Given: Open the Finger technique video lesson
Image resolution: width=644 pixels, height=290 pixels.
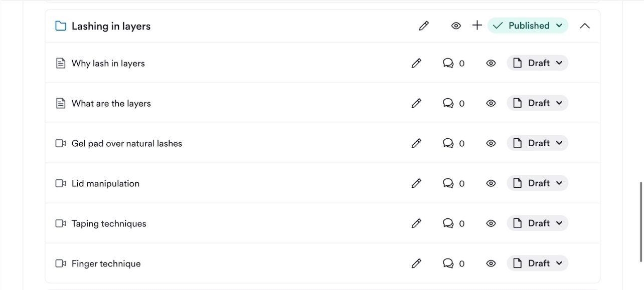Looking at the screenshot, I should pos(106,263).
